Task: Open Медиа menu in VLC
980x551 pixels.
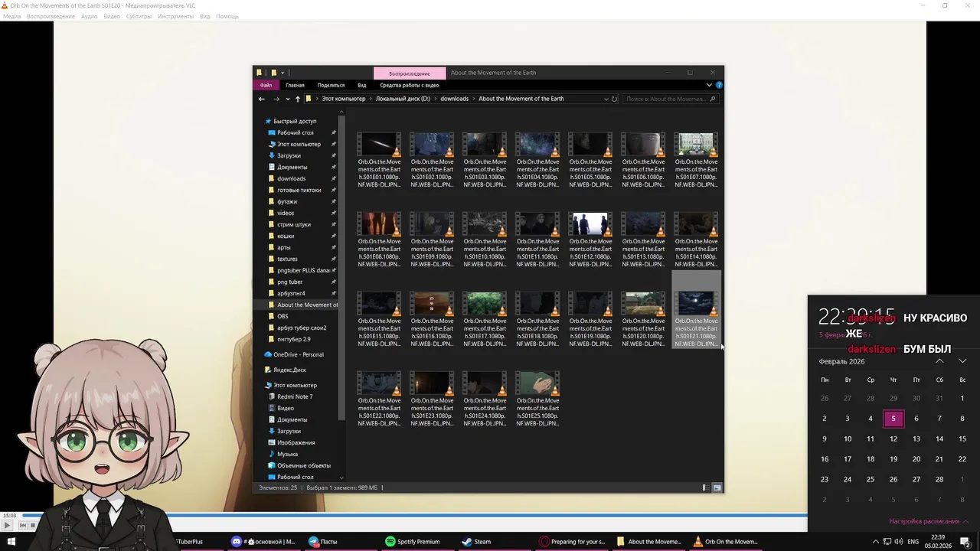Action: pyautogui.click(x=11, y=16)
